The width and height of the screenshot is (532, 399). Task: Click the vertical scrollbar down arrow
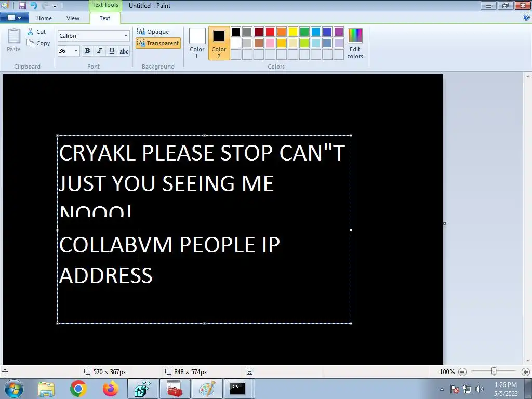pos(528,361)
